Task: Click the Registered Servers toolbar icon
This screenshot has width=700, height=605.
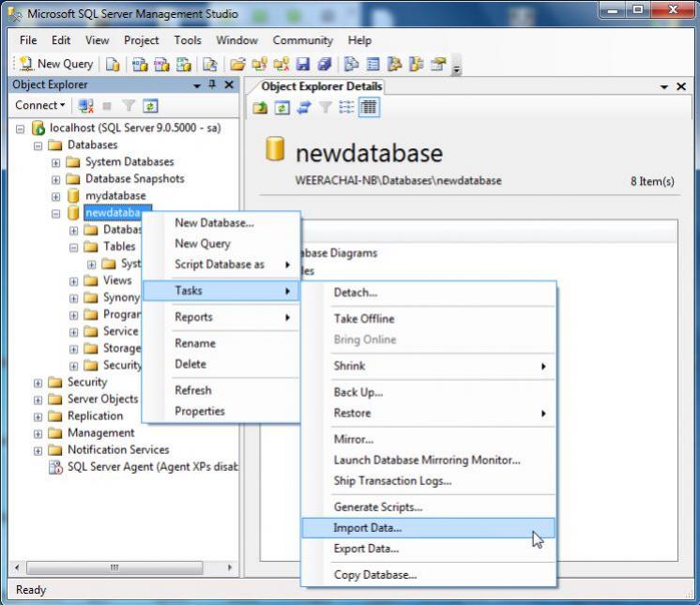Action: coord(351,65)
